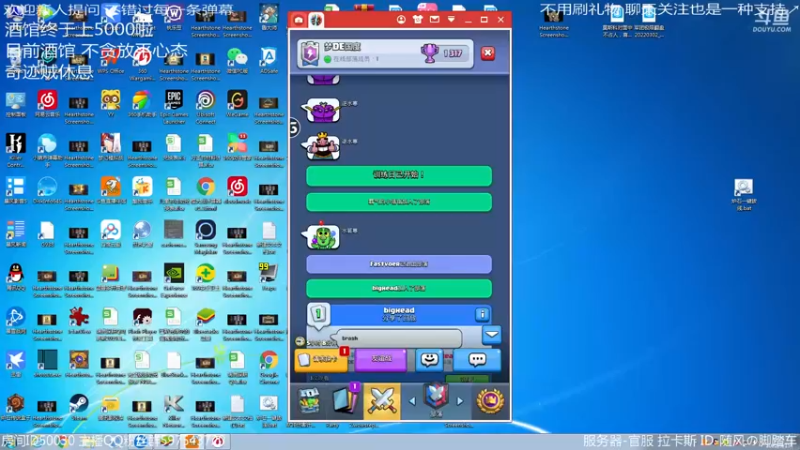
Task: Open the emulator home tab
Action: [299, 20]
